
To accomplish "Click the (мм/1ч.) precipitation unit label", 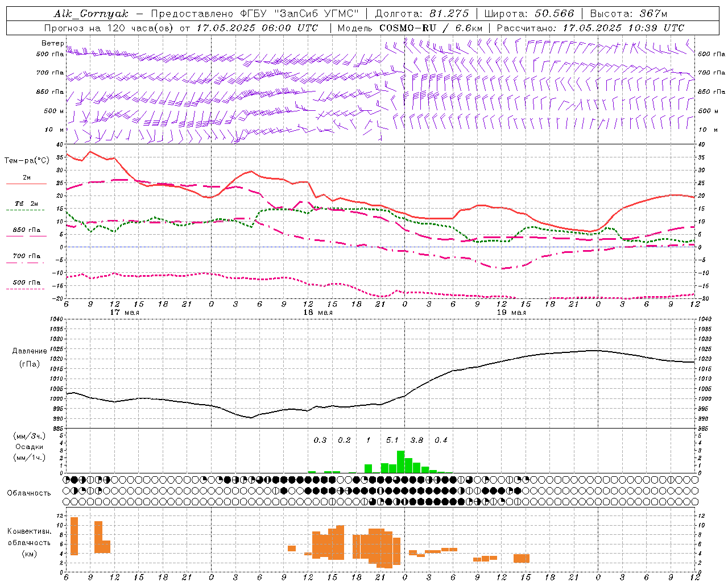I will point(30,458).
